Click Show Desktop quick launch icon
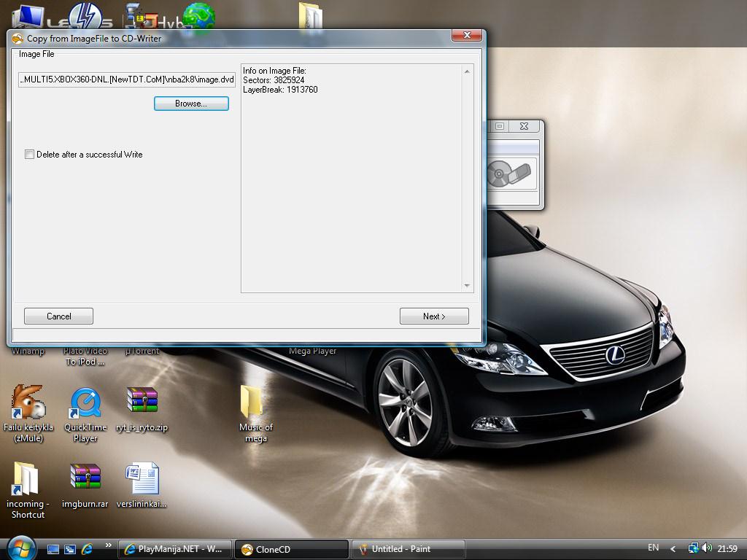This screenshot has height=560, width=747. [x=53, y=549]
